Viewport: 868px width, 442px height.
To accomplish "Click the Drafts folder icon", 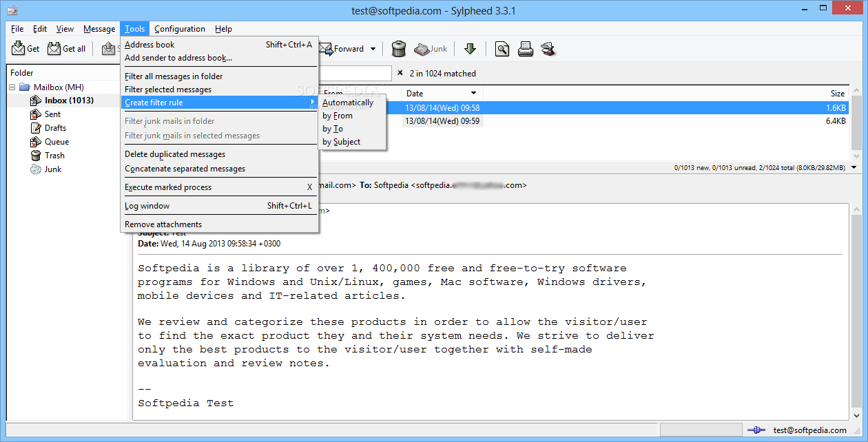I will (36, 128).
